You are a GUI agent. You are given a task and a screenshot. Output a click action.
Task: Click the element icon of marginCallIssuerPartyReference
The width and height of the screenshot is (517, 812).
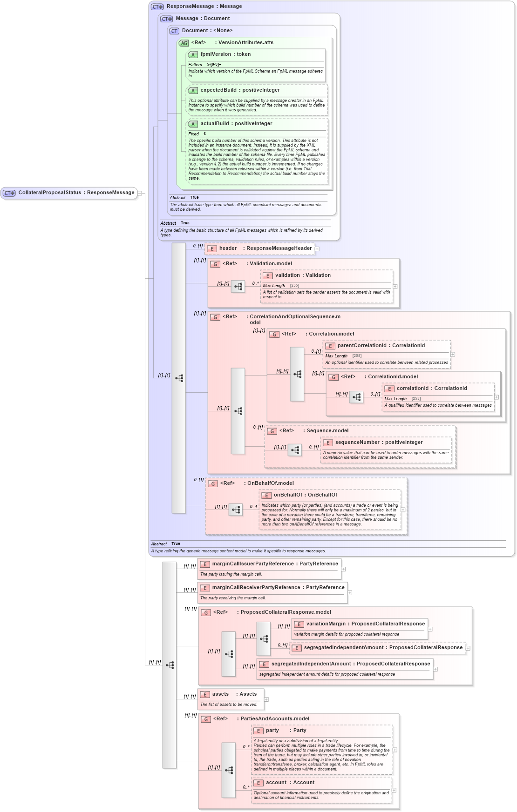tap(205, 564)
